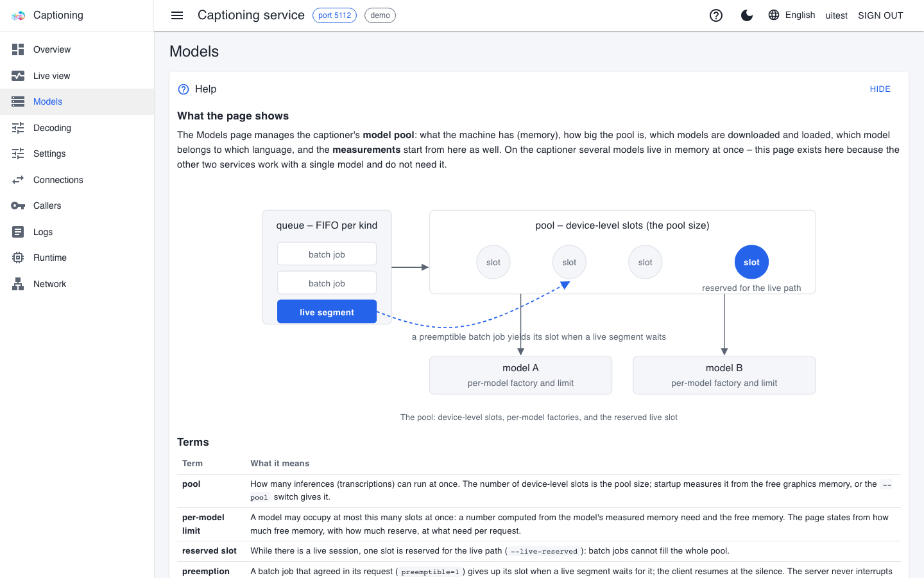Image resolution: width=924 pixels, height=578 pixels.
Task: Click the Logs document icon
Action: click(x=18, y=232)
